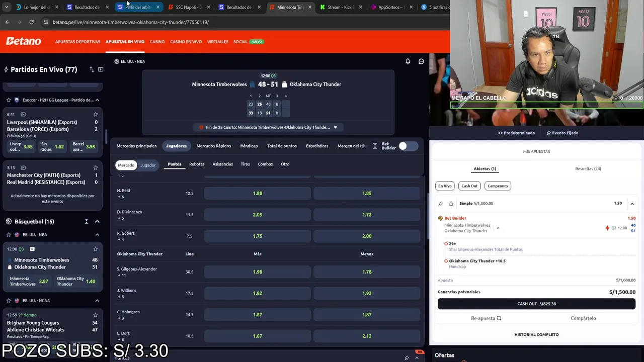Collapse the EE. UU. - NBA group
The width and height of the screenshot is (644, 362).
click(97, 235)
